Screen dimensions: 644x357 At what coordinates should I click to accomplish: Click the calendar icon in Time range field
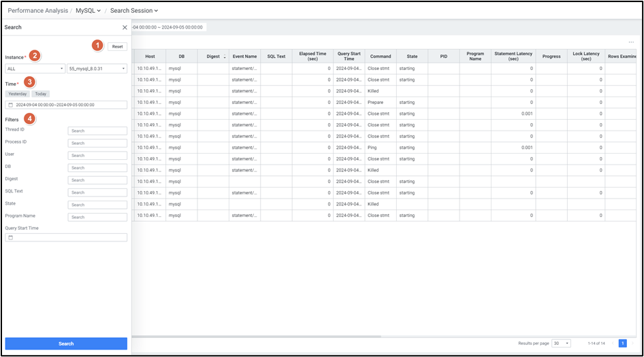(10, 105)
